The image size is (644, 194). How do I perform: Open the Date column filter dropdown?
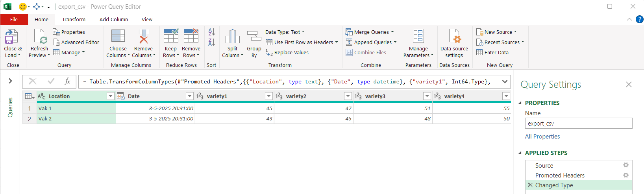pyautogui.click(x=190, y=96)
